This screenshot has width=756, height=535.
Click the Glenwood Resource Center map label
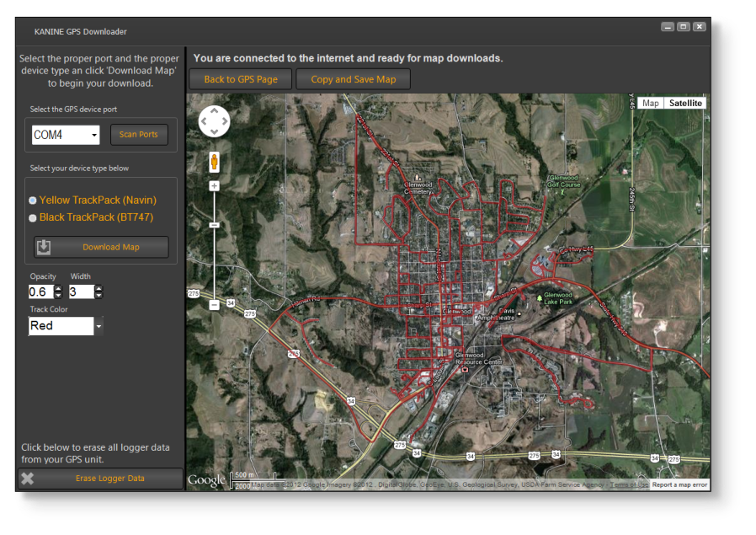click(479, 358)
